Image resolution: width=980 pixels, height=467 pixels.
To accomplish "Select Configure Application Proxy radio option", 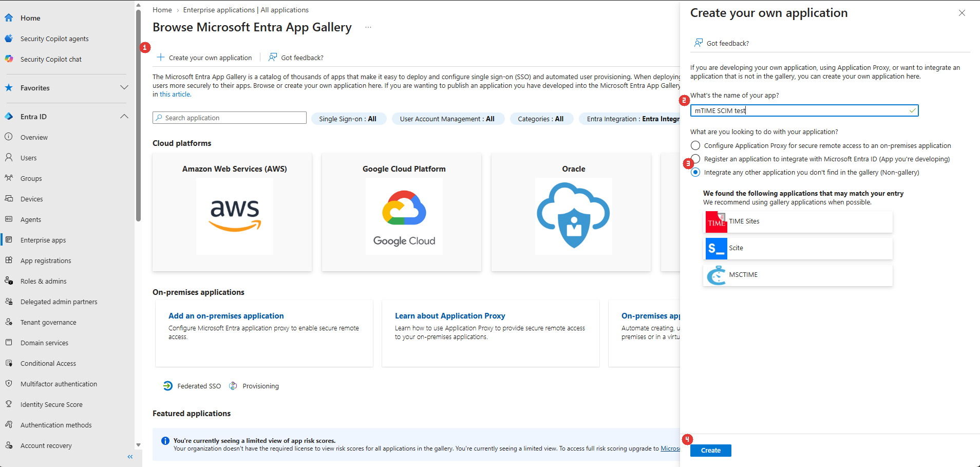I will [695, 145].
